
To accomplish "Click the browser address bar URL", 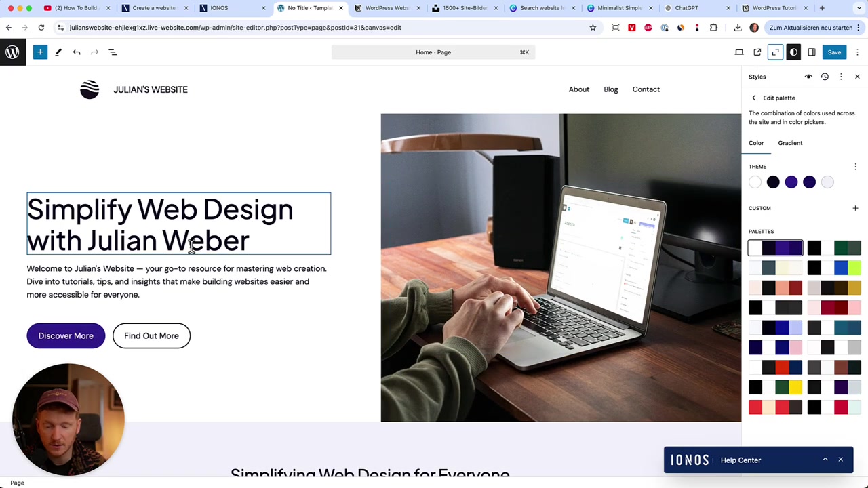I will click(235, 28).
